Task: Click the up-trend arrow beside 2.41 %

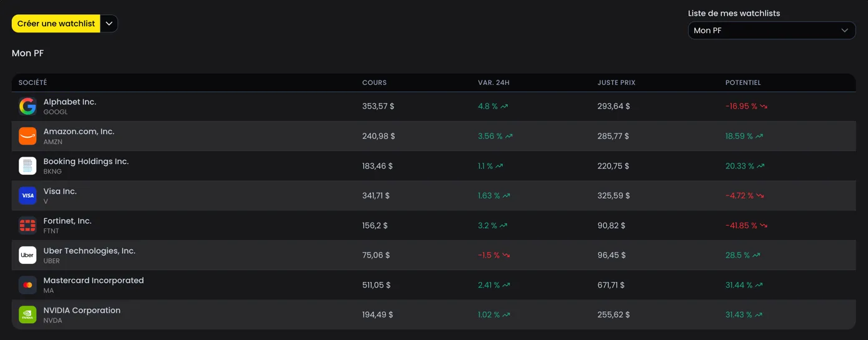Action: click(x=506, y=285)
